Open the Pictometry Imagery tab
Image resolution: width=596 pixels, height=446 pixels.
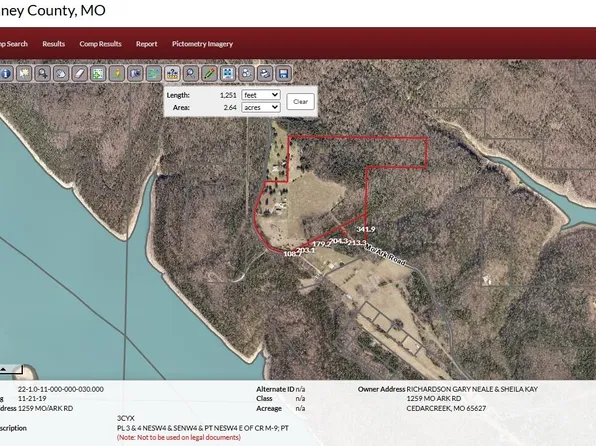coord(202,44)
